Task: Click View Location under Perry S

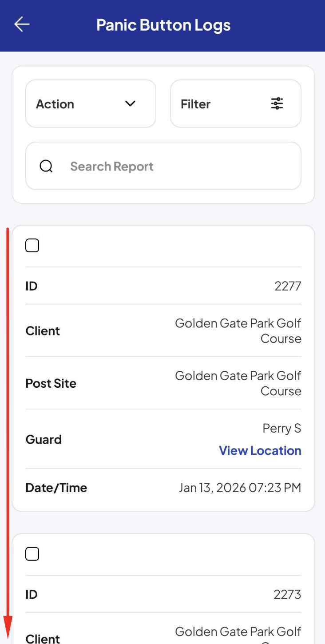Action: pyautogui.click(x=260, y=450)
